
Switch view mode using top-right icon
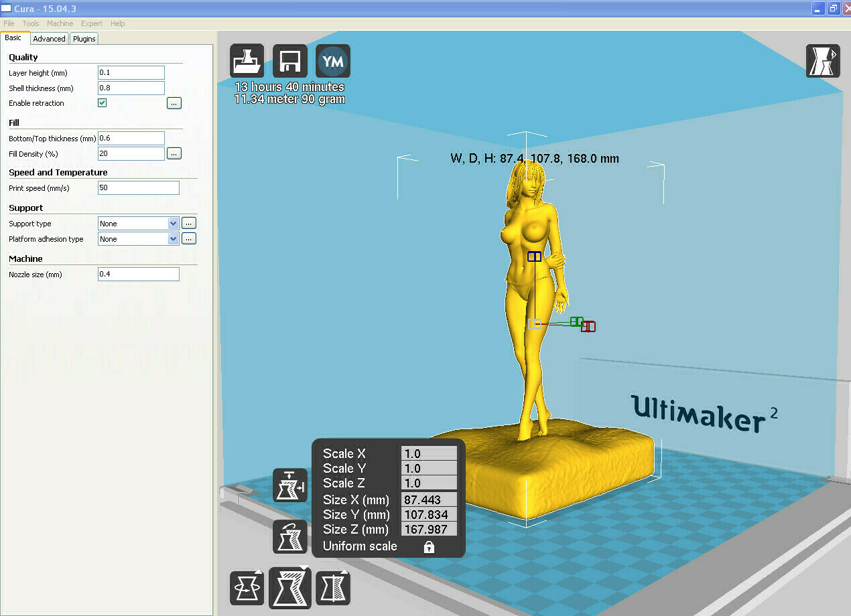[x=822, y=60]
